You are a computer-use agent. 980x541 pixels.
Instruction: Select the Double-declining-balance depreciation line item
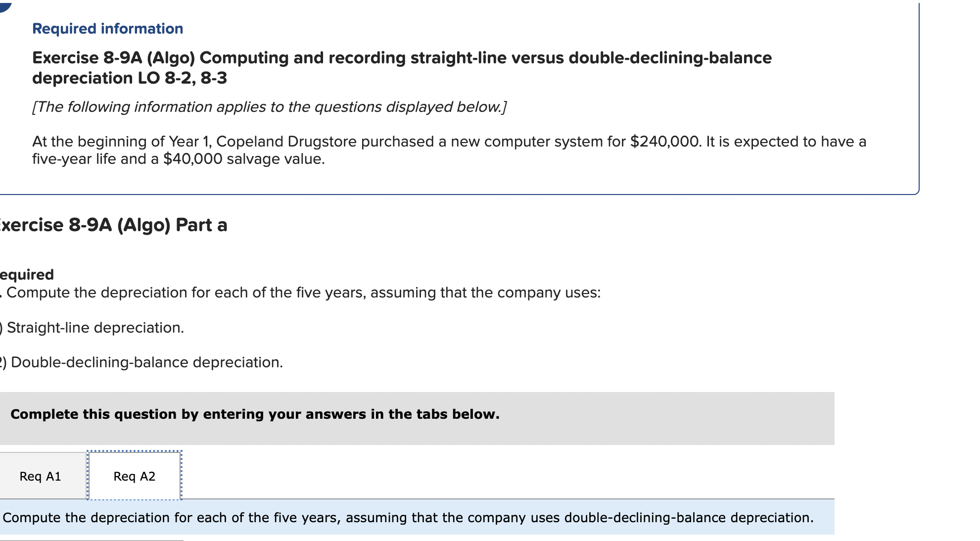click(141, 362)
